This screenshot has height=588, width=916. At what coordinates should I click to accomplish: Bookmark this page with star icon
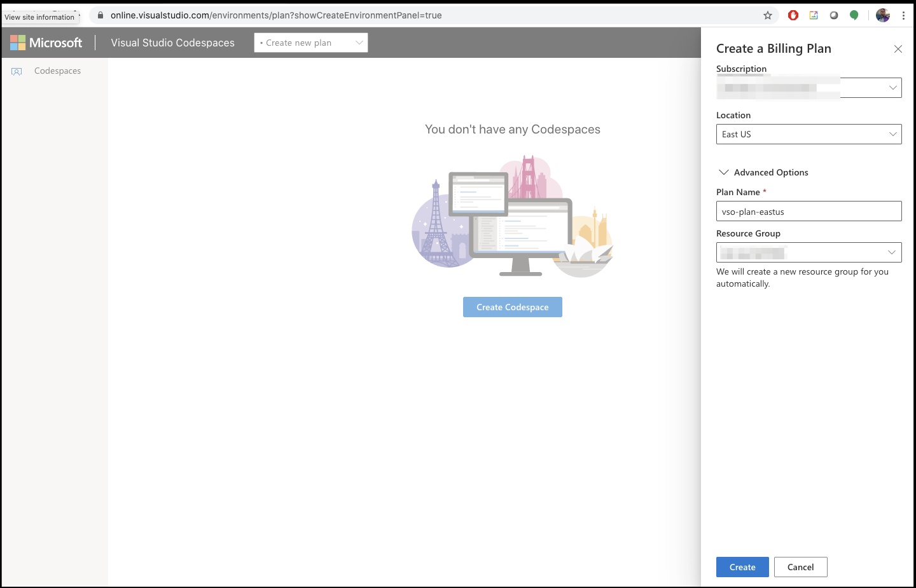pyautogui.click(x=768, y=15)
